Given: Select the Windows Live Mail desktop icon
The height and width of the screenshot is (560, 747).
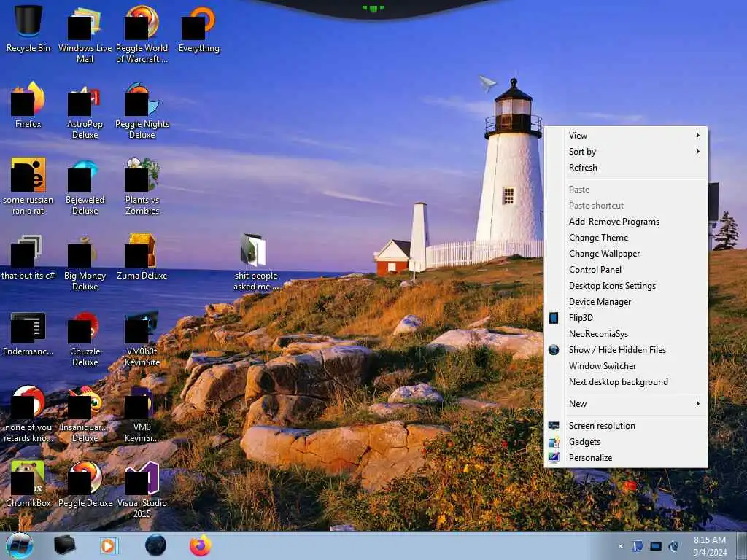Looking at the screenshot, I should point(85,34).
